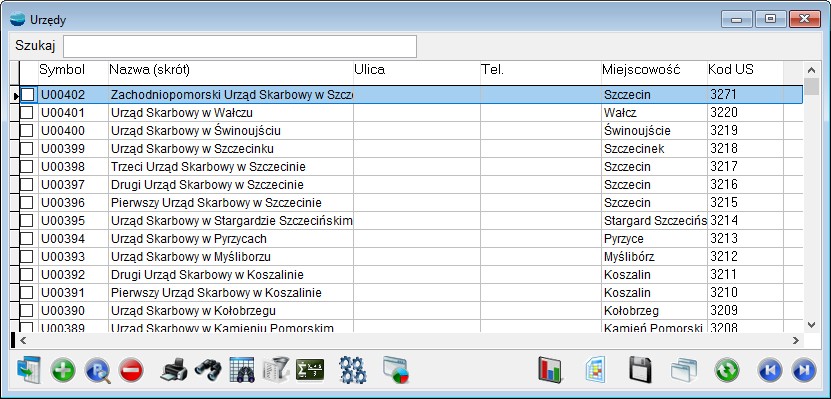Tick checkbox for U00401 row
The image size is (831, 399).
[x=27, y=113]
